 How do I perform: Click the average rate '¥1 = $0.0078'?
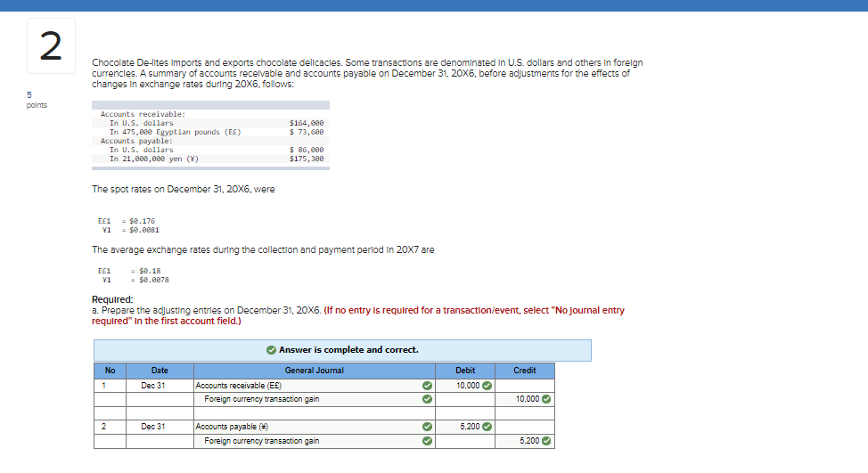[135, 280]
